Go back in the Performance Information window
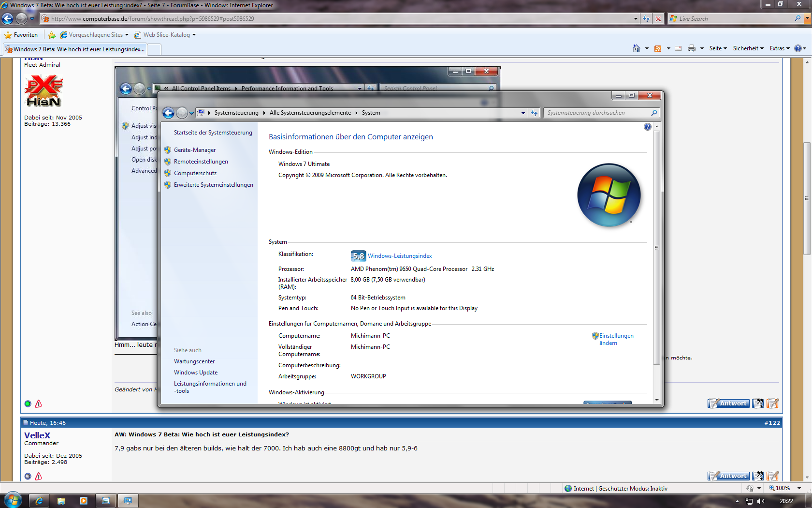 126,89
